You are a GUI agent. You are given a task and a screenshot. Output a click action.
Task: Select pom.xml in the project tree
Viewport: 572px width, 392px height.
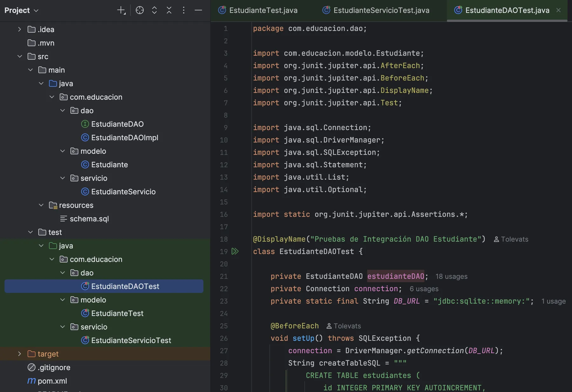(52, 381)
